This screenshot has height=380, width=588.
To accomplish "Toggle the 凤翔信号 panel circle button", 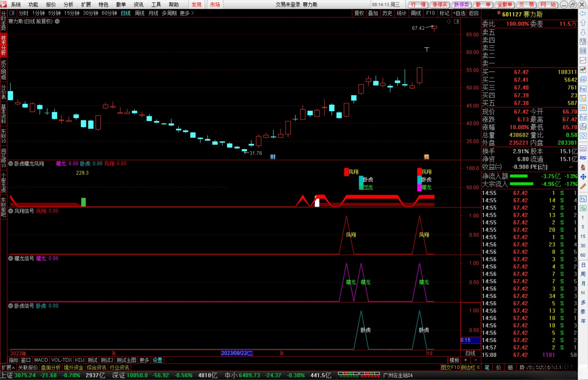I will point(11,211).
